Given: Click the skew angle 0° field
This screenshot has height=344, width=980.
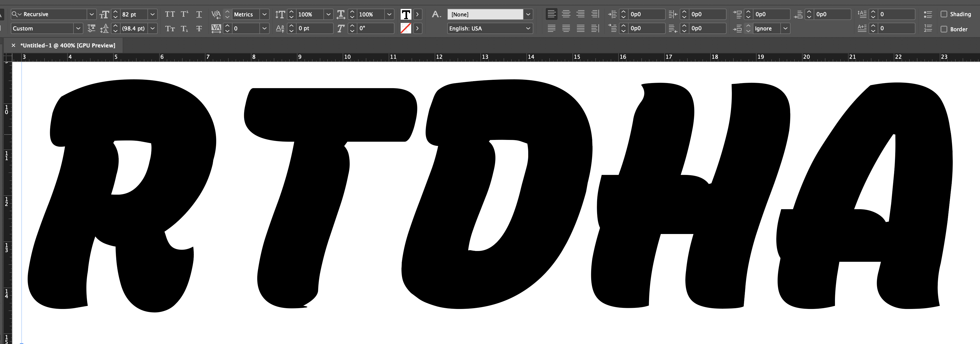Looking at the screenshot, I should point(375,29).
